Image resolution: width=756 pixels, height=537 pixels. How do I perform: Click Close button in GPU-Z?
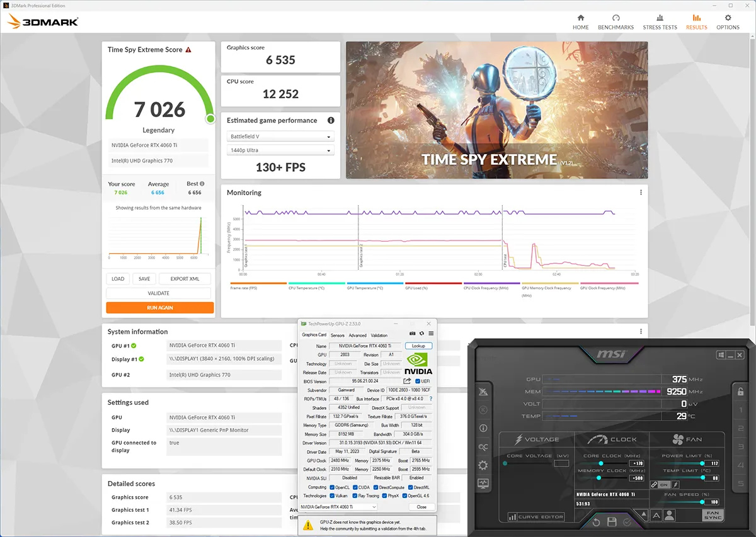421,507
